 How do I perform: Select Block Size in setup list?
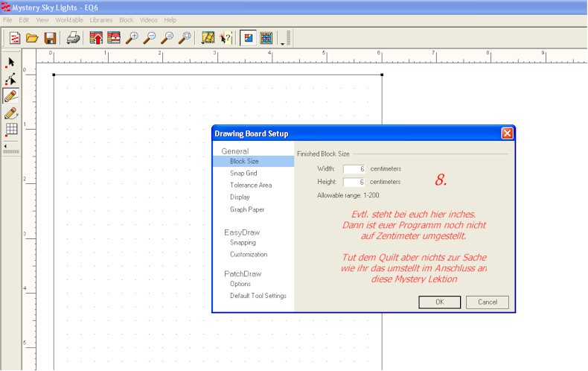coord(253,161)
